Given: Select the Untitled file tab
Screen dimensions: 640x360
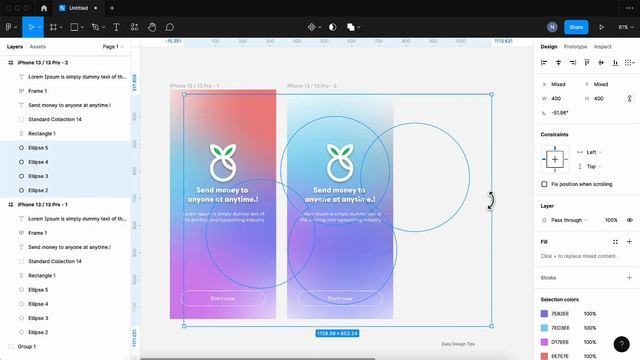Looking at the screenshot, I should (78, 8).
